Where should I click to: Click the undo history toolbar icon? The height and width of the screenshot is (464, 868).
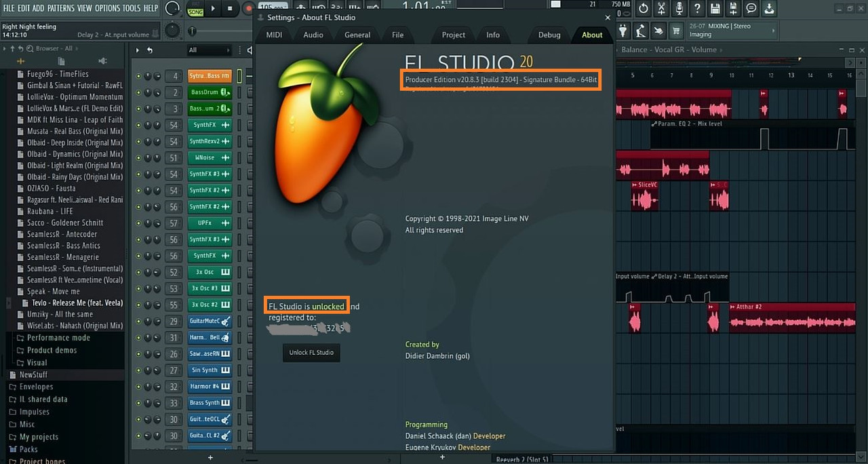pos(644,8)
